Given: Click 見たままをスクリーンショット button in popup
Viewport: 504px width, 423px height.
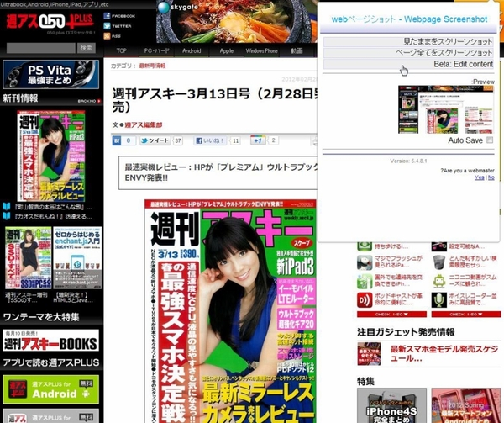Looking at the screenshot, I should pyautogui.click(x=408, y=42).
